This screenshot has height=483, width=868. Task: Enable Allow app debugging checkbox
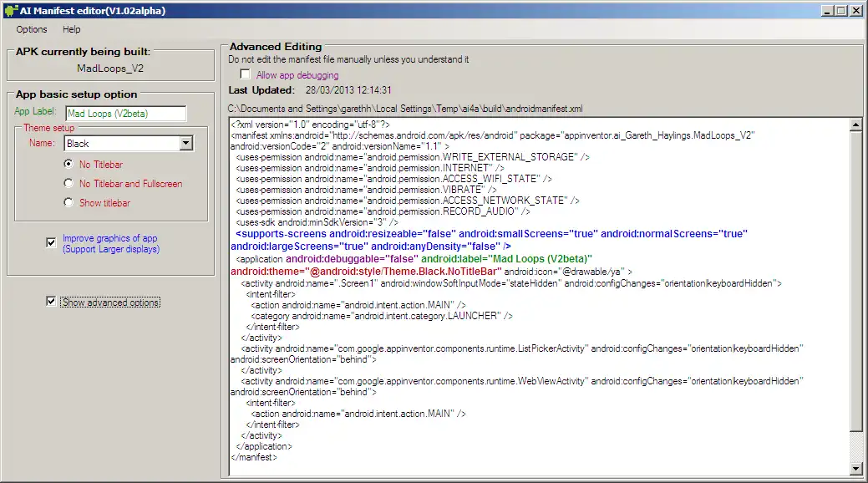point(245,74)
